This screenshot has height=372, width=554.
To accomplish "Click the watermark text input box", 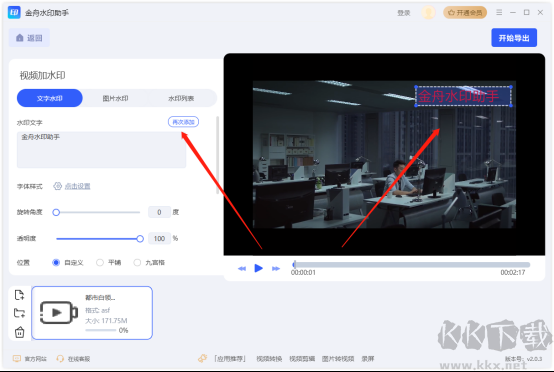I will tap(101, 150).
